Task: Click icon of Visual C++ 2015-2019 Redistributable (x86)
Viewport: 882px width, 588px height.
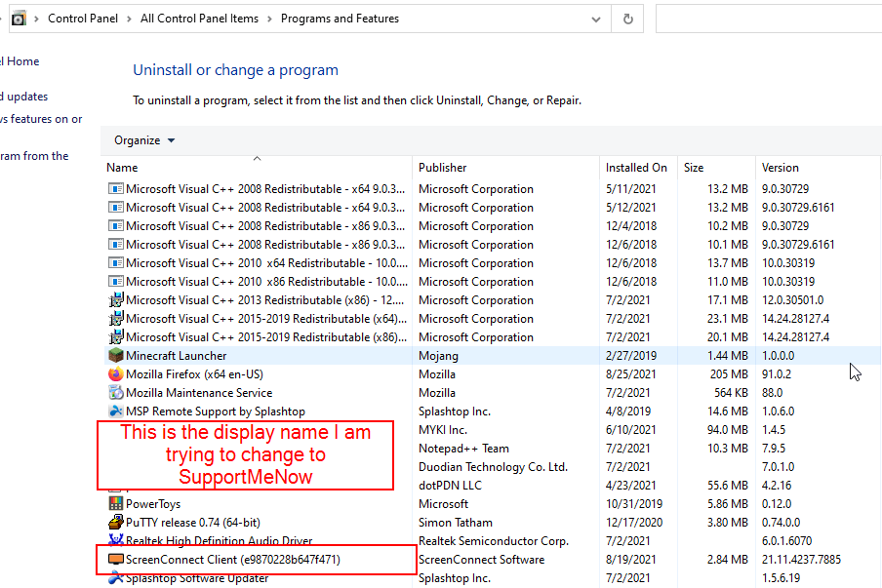Action: 116,336
